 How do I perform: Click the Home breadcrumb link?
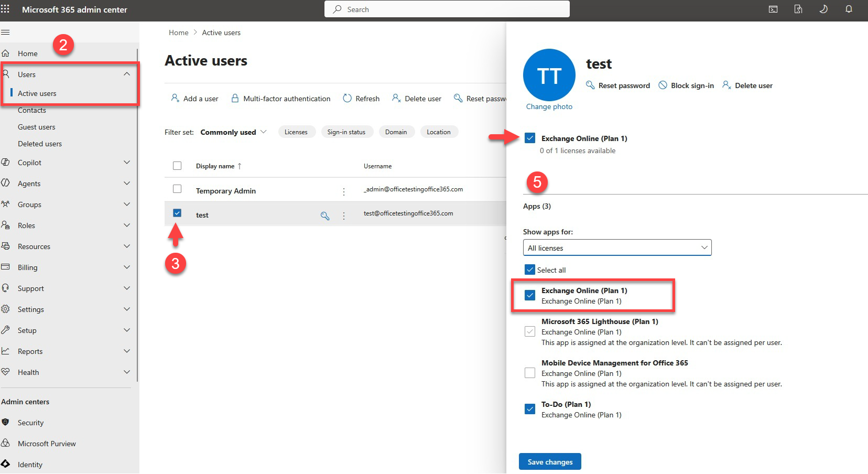click(178, 33)
